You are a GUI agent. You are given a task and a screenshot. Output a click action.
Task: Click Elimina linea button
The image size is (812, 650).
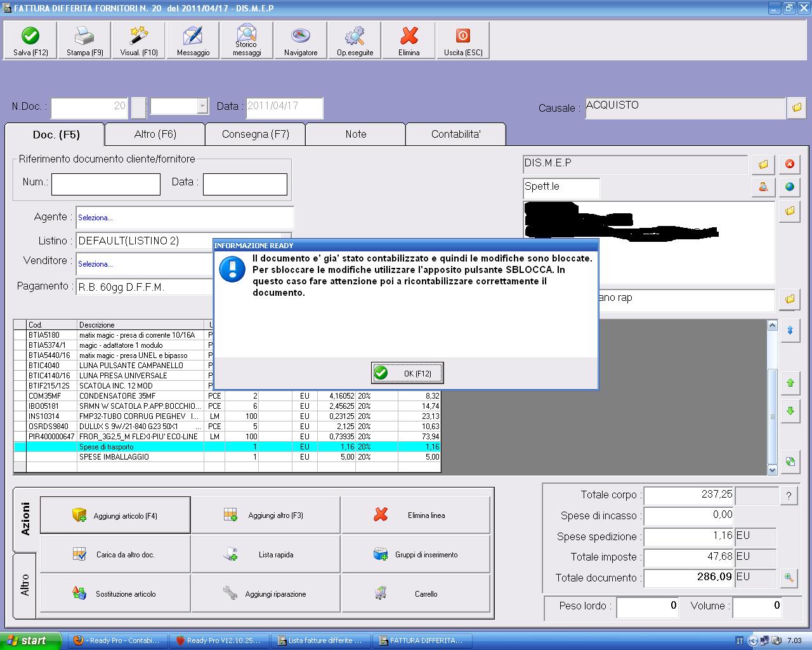pos(416,515)
